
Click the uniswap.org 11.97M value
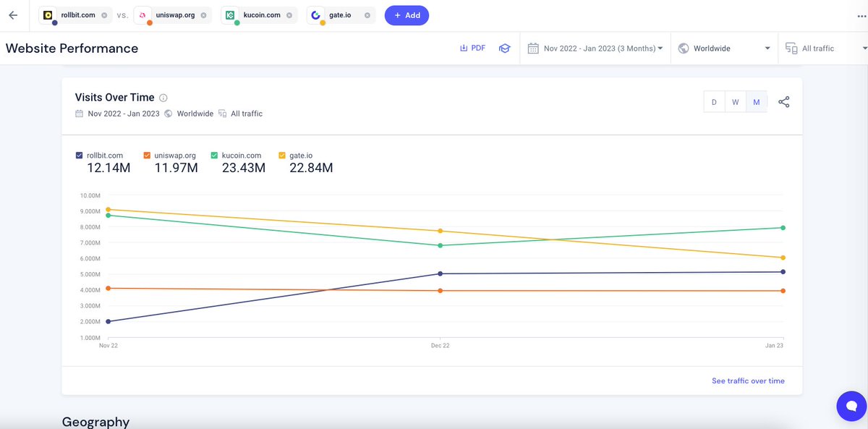(x=176, y=168)
